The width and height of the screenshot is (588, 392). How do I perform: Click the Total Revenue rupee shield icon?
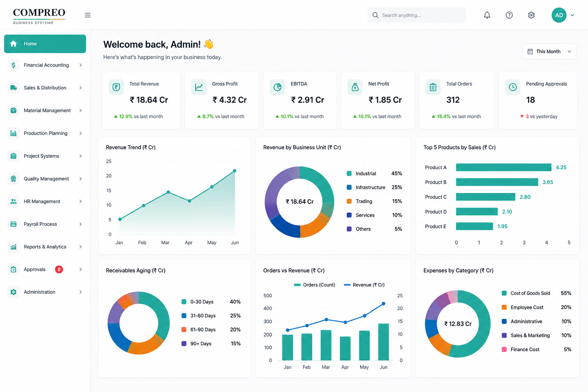coord(116,87)
